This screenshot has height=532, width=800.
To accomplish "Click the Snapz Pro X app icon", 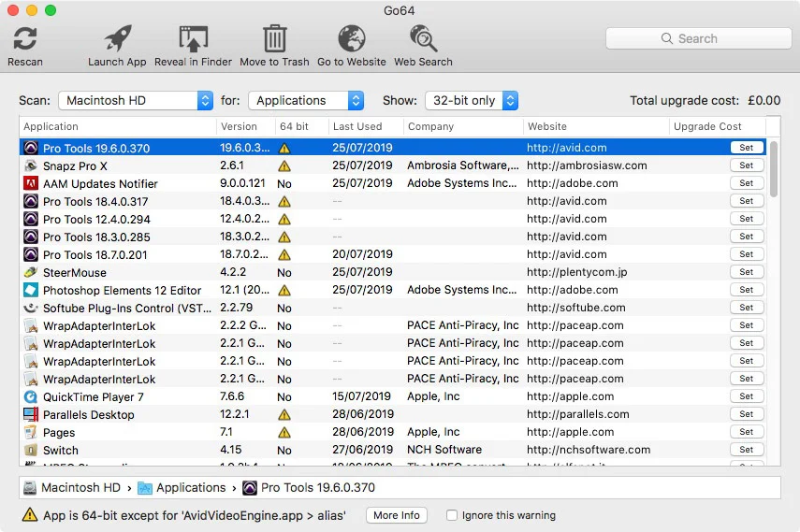I will 31,165.
